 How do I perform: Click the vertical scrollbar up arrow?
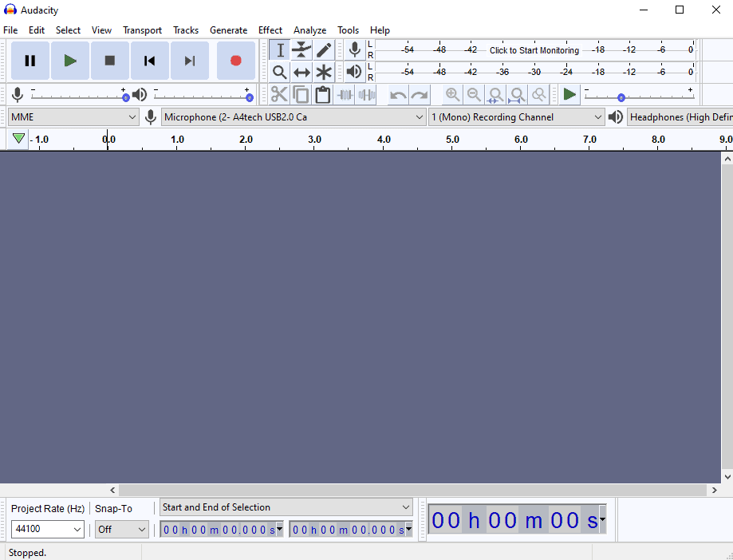[x=727, y=159]
